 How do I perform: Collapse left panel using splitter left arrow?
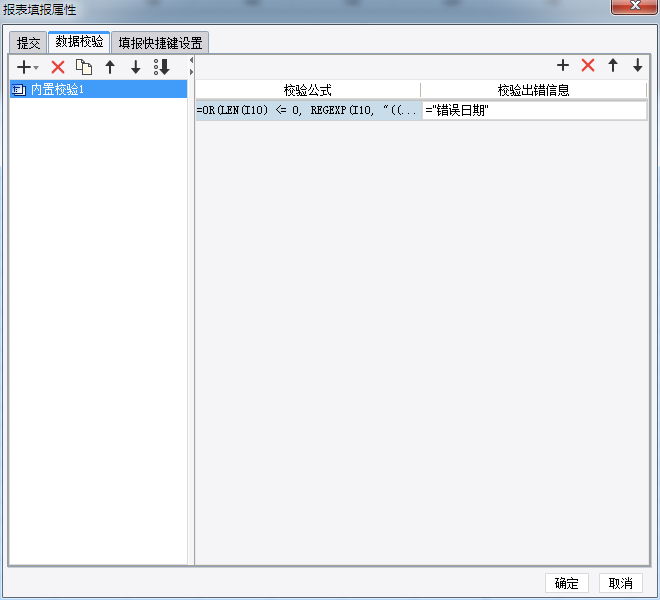click(192, 60)
